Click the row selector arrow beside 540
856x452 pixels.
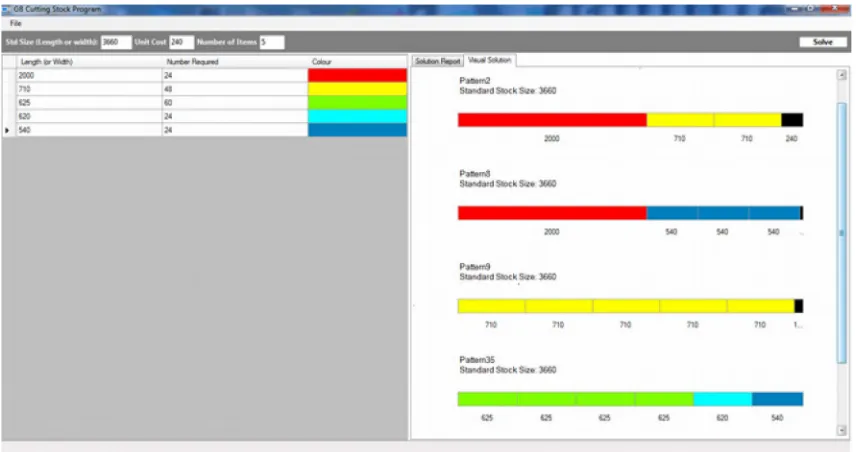point(8,130)
